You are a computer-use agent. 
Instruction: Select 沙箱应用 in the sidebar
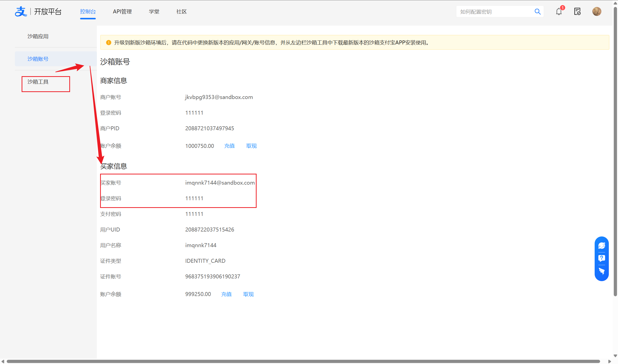pos(38,36)
